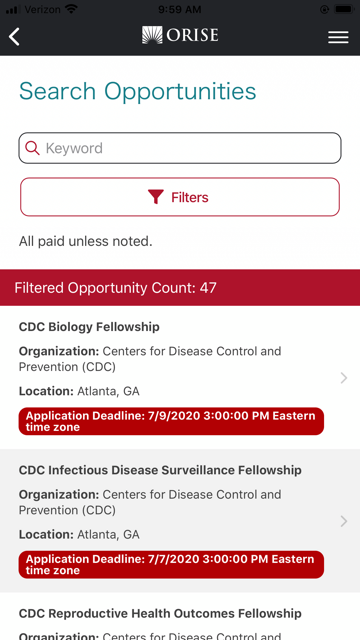Tap the ORISE logo
Screen dimensions: 360x640
[180, 35]
